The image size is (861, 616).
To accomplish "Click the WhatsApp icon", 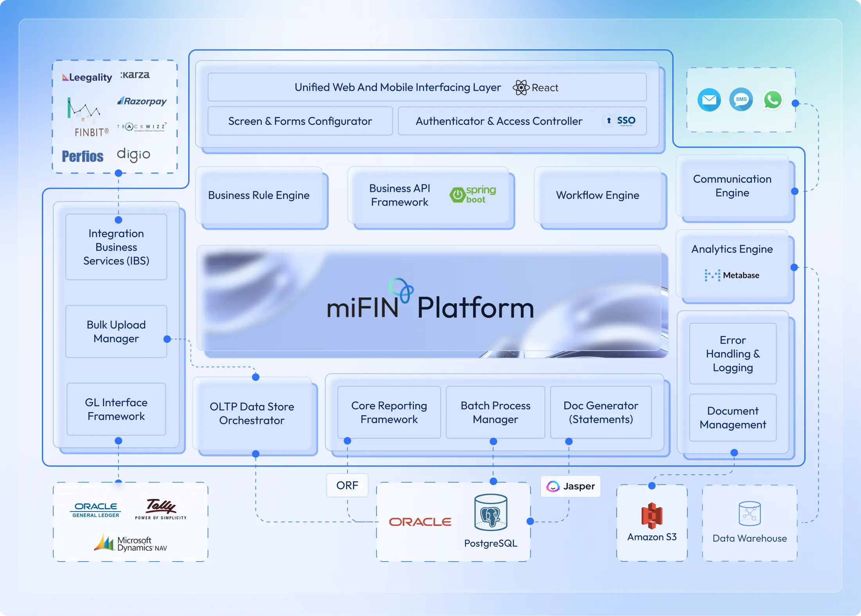I will (x=773, y=100).
